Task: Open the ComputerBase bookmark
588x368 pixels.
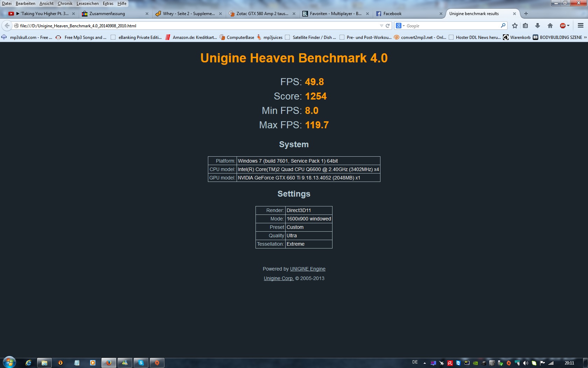Action: pyautogui.click(x=237, y=37)
